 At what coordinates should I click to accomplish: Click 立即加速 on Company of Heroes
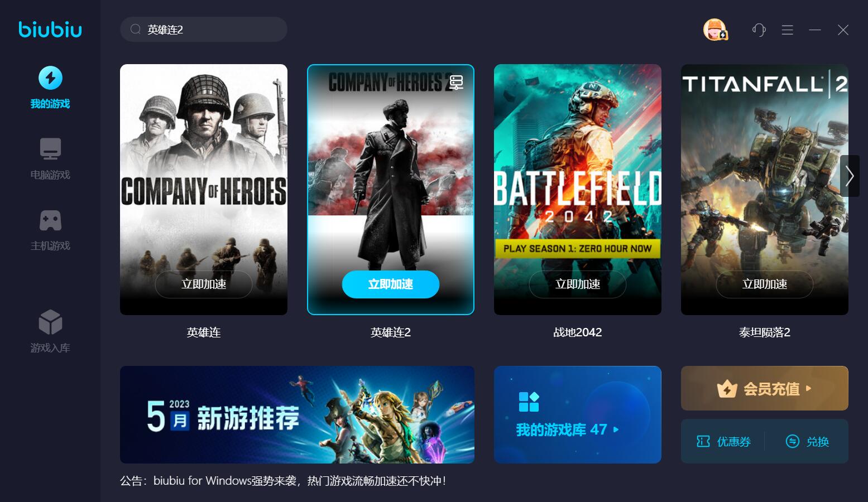coord(204,284)
